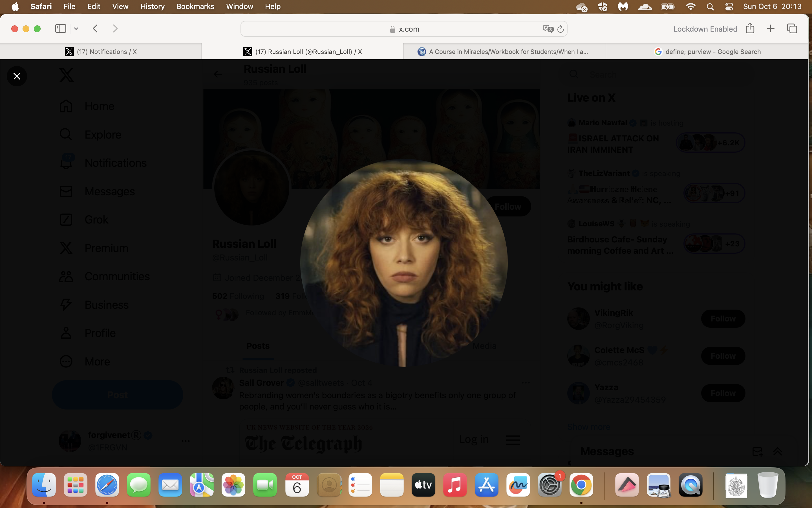Open Messages in the X sidebar
812x508 pixels.
point(97,191)
